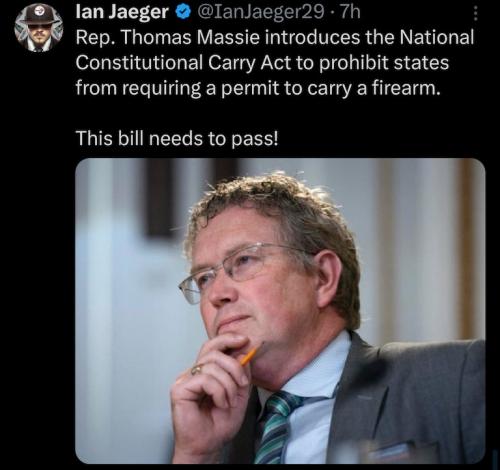Open the Ian Jaeger display name link
The width and height of the screenshot is (500, 470).
122,12
